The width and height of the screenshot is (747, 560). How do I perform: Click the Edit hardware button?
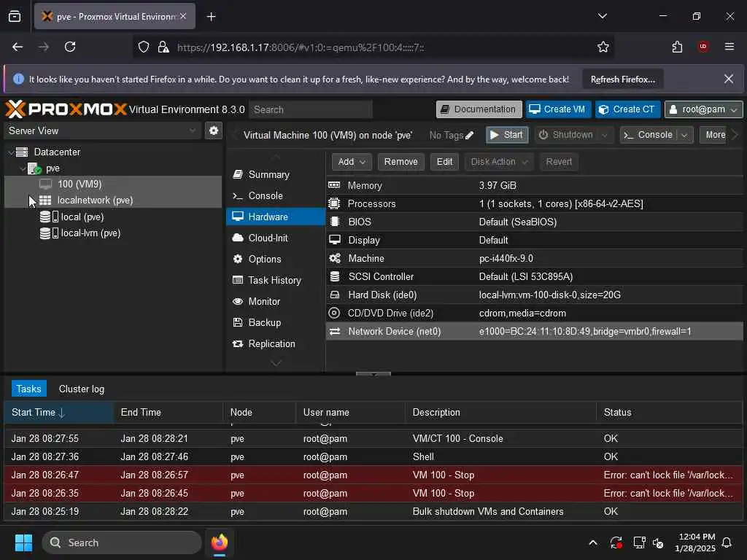point(444,162)
